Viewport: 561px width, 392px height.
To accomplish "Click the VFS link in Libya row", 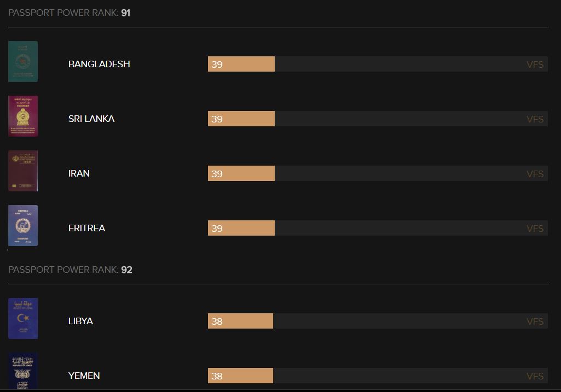I will (535, 321).
